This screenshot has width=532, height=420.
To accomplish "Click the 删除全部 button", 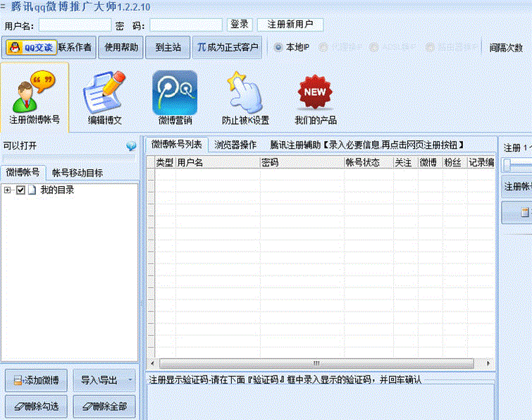I will point(104,406).
